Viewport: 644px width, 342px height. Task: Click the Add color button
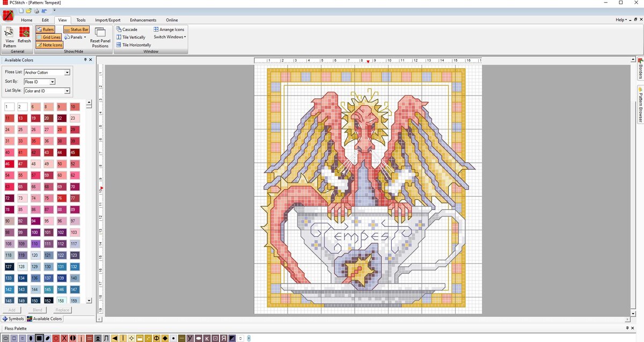point(12,310)
